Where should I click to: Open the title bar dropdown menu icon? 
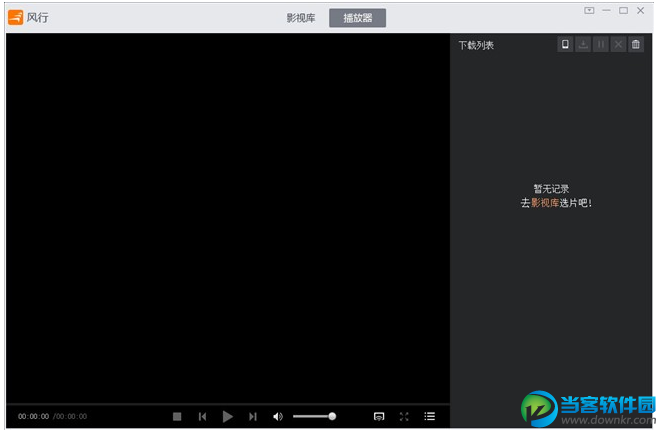pos(589,10)
